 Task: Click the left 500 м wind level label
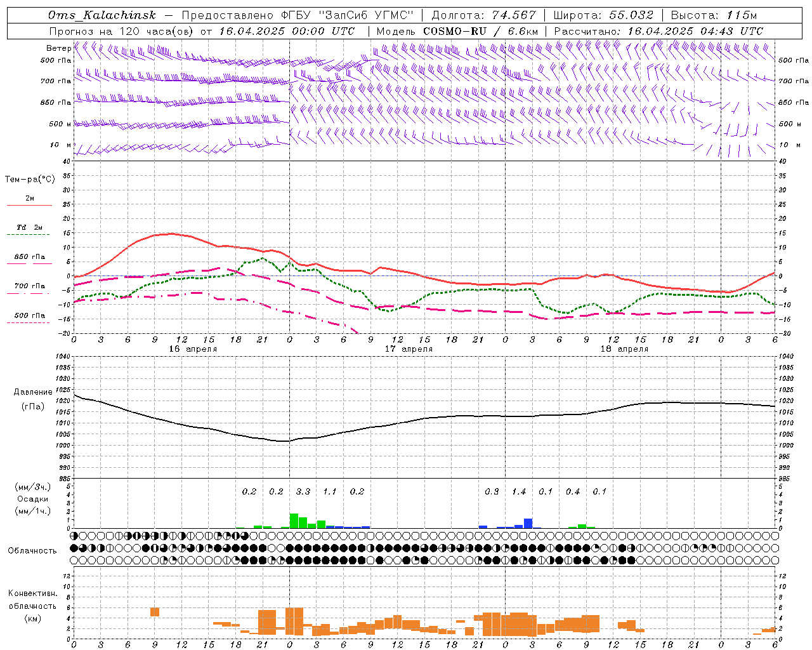(x=60, y=124)
